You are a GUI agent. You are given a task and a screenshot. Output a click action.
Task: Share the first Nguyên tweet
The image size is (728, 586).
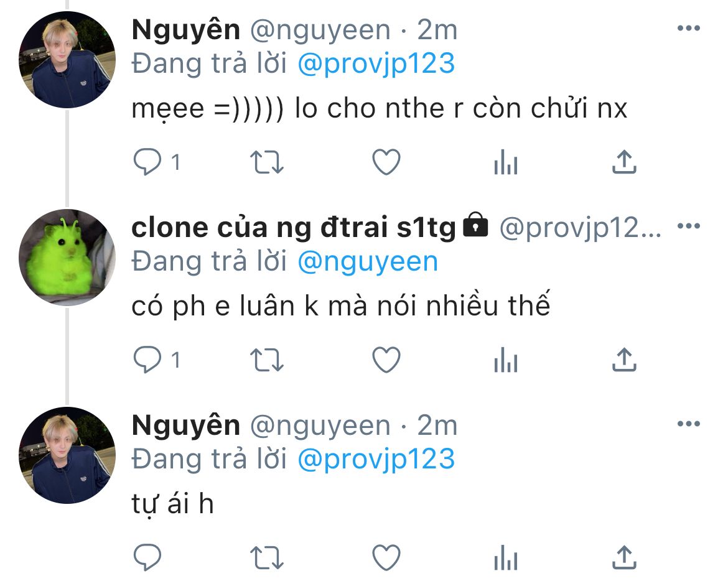click(624, 162)
